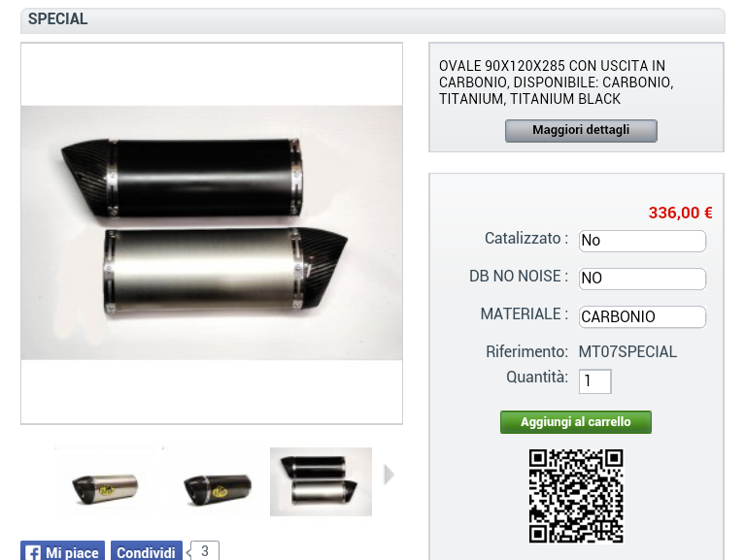Click the Quantità input field
This screenshot has height=560, width=745.
coord(594,381)
